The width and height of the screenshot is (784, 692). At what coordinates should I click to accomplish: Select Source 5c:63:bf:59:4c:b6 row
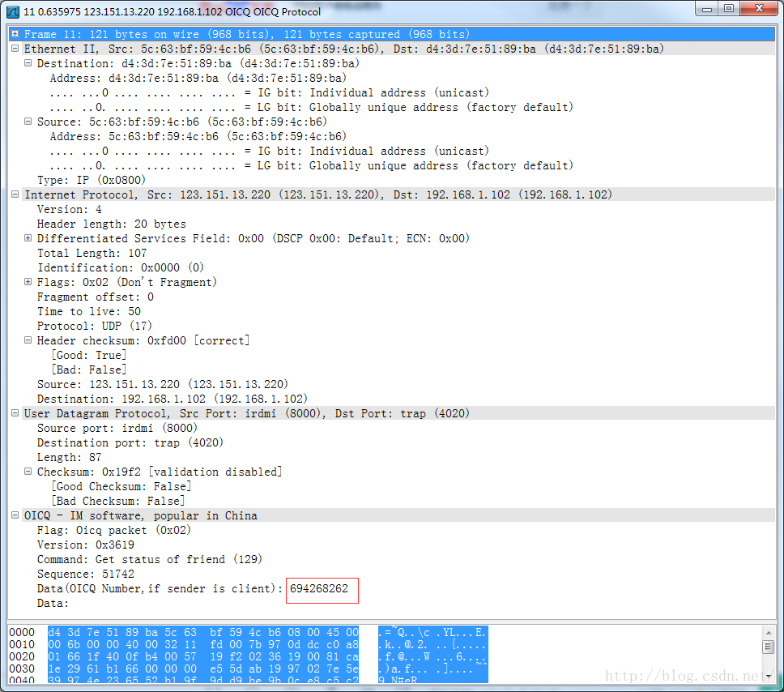click(182, 122)
